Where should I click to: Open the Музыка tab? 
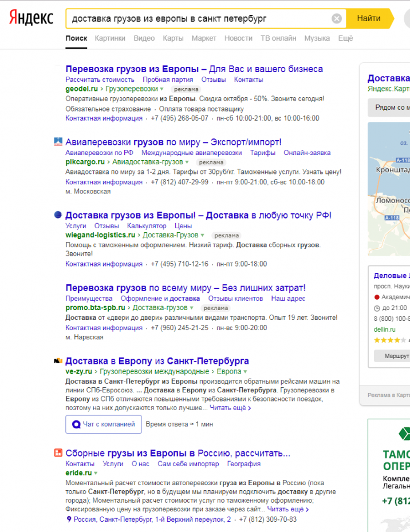317,38
